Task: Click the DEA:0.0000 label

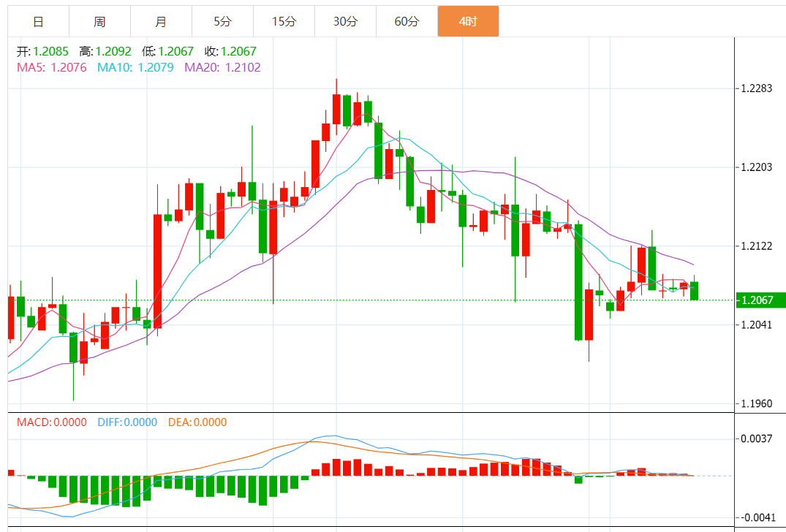Action: click(197, 422)
